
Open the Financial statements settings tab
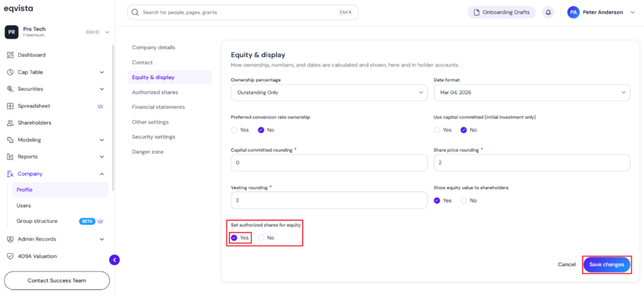158,107
